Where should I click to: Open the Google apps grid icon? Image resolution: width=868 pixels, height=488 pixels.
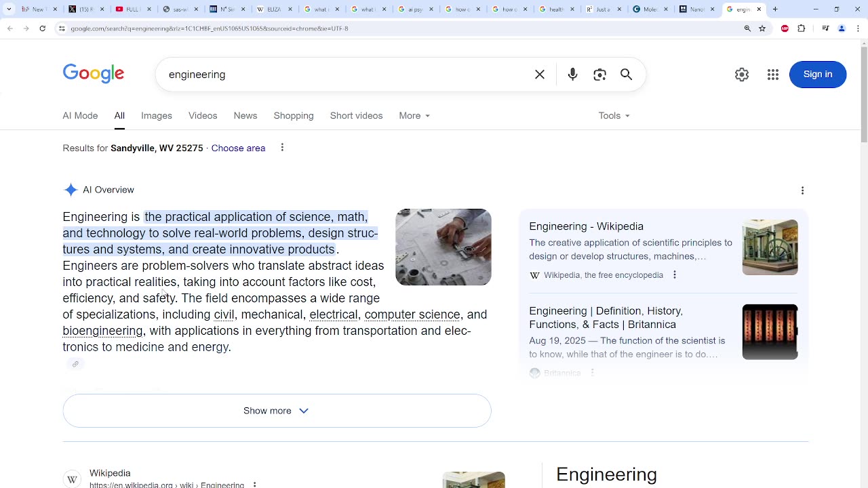pos(773,75)
